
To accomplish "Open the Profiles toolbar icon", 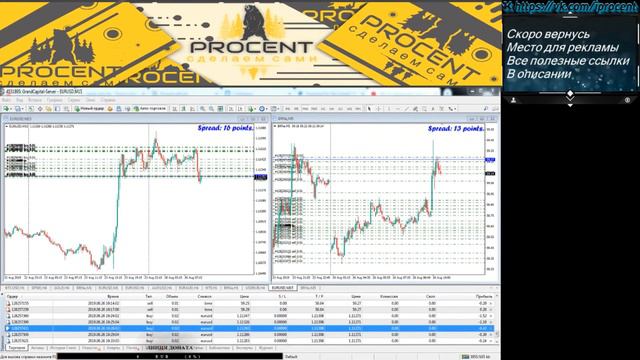I will point(18,109).
